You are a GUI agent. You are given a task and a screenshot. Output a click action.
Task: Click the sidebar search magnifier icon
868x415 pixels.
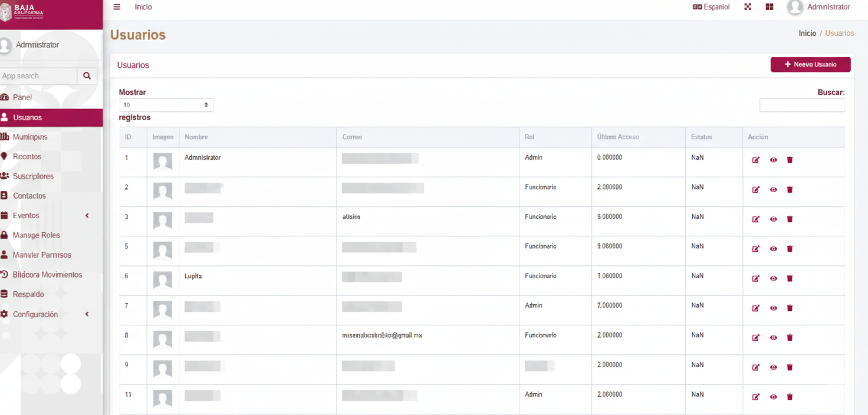[87, 76]
